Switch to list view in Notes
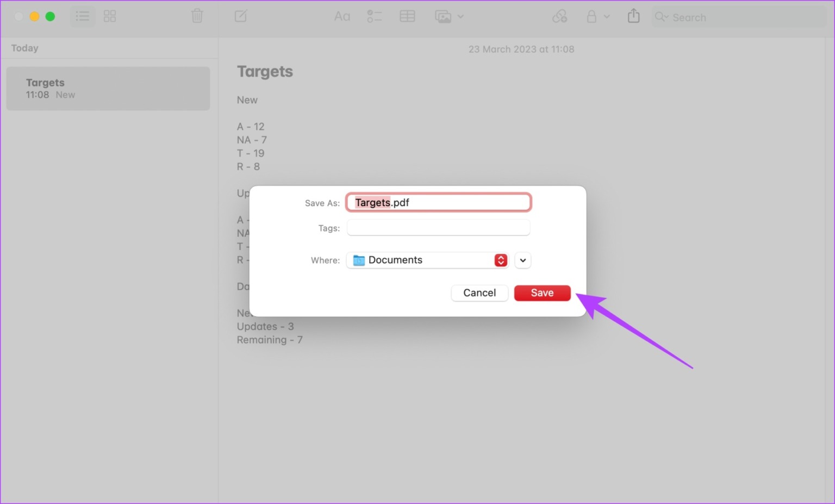835x504 pixels. 83,16
